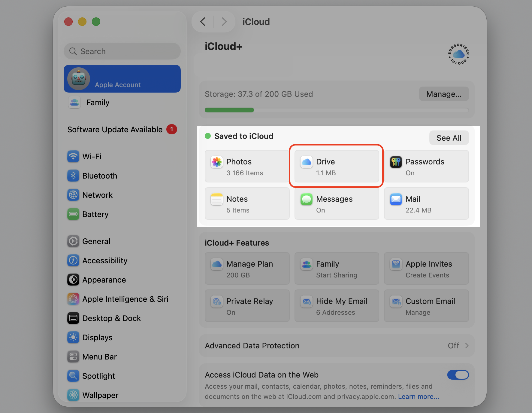
Task: Select Spotlight label in sidebar
Action: point(98,376)
